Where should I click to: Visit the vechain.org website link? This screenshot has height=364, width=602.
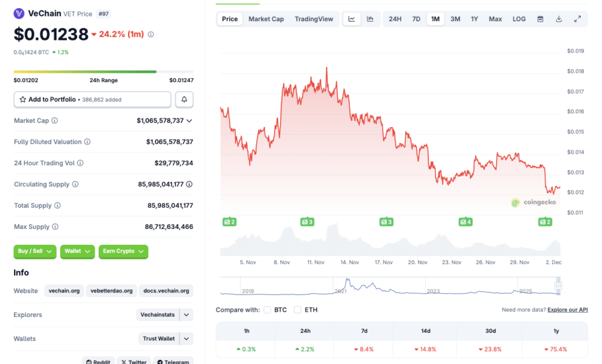pos(63,291)
